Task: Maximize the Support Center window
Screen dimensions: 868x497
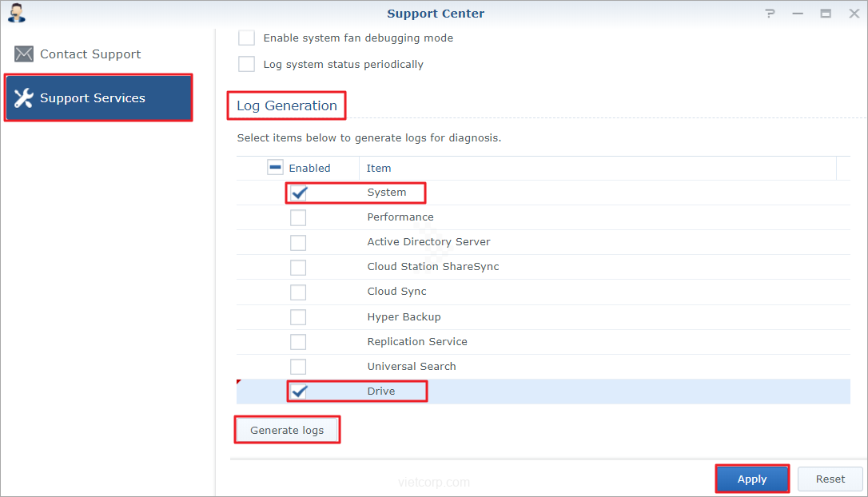Action: click(x=826, y=14)
